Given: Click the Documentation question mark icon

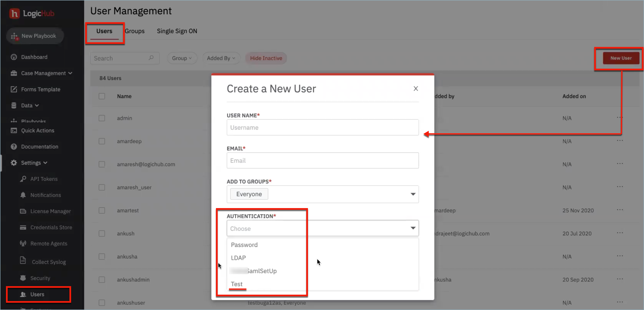Looking at the screenshot, I should click(x=14, y=147).
